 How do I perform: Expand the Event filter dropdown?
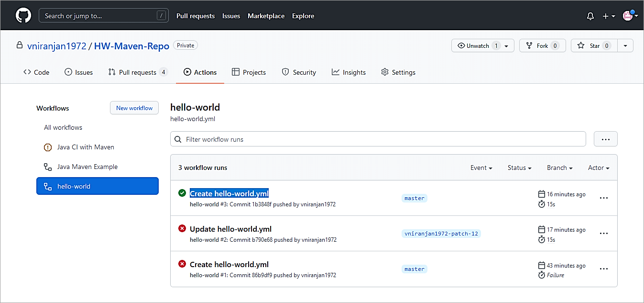pyautogui.click(x=481, y=168)
